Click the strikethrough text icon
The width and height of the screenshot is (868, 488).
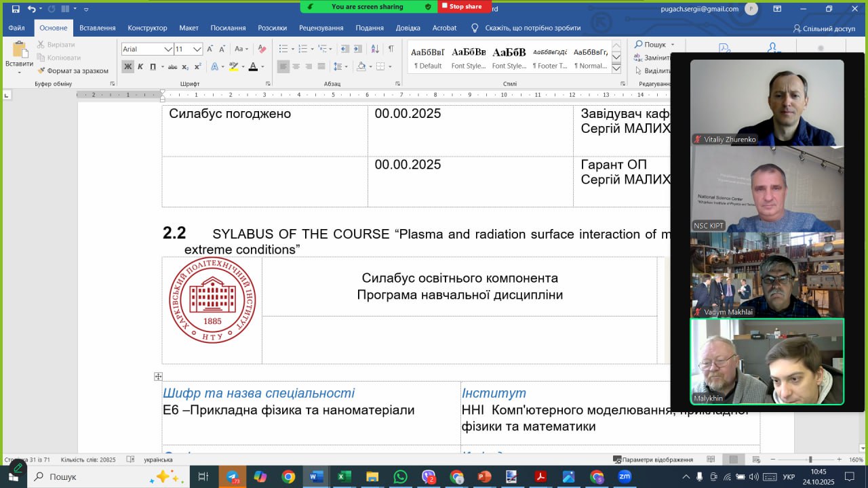172,66
